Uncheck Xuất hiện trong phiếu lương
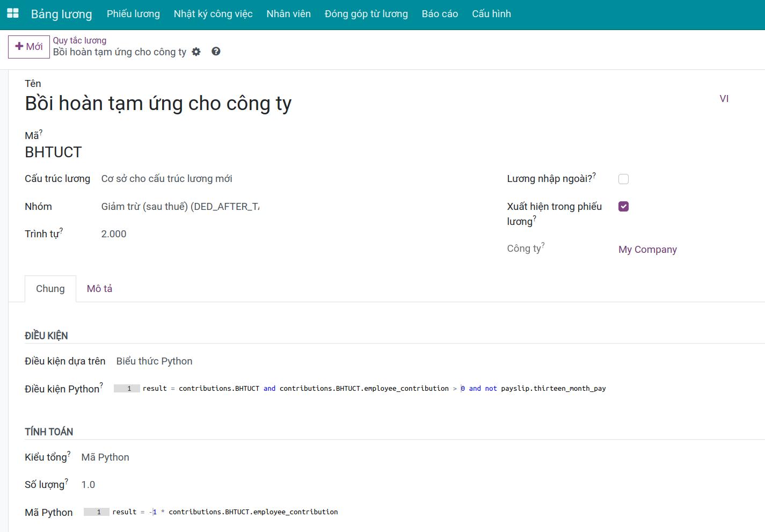Image resolution: width=765 pixels, height=532 pixels. point(623,206)
